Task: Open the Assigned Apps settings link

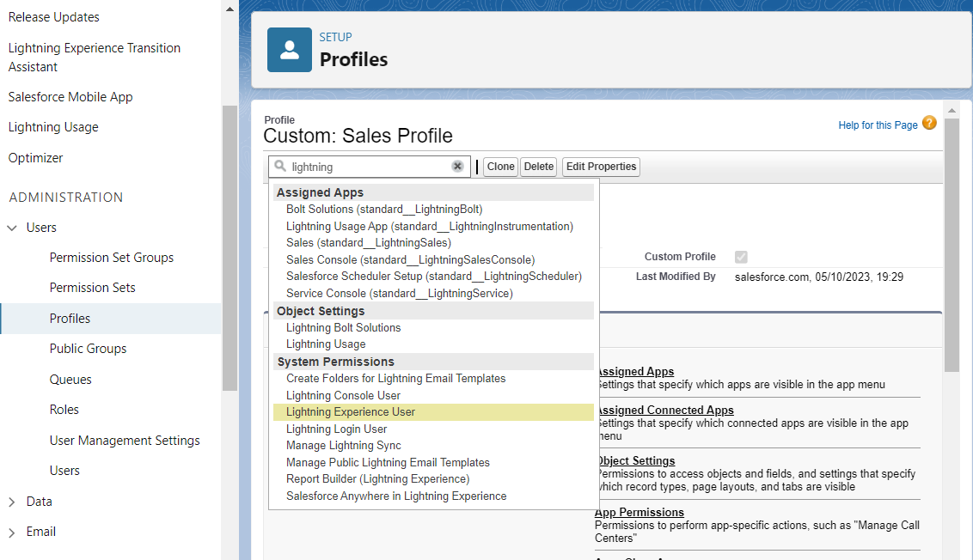Action: point(635,372)
